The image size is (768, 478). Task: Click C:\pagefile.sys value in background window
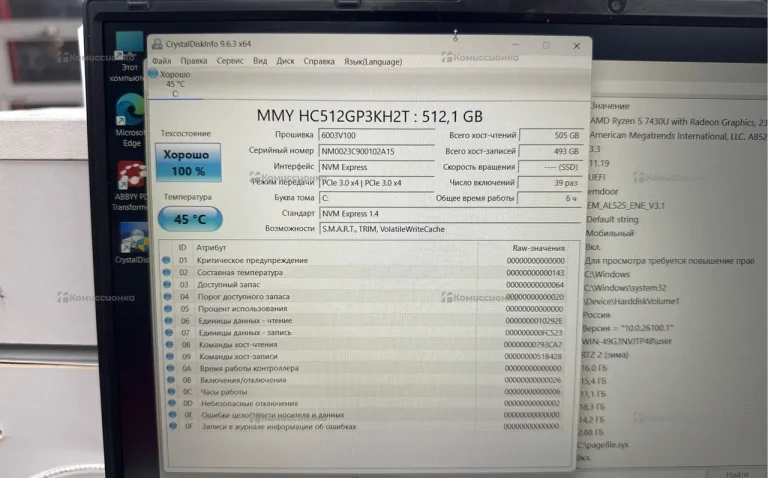602,445
